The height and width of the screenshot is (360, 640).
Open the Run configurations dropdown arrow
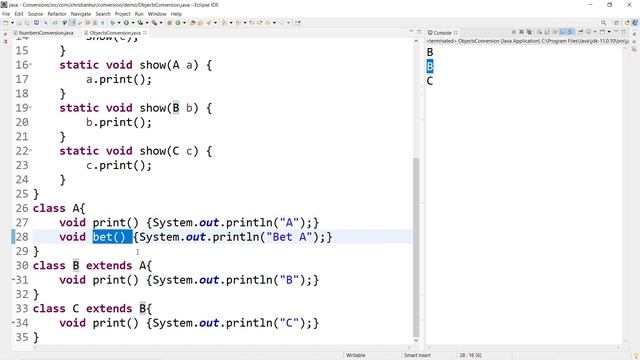coord(133,23)
